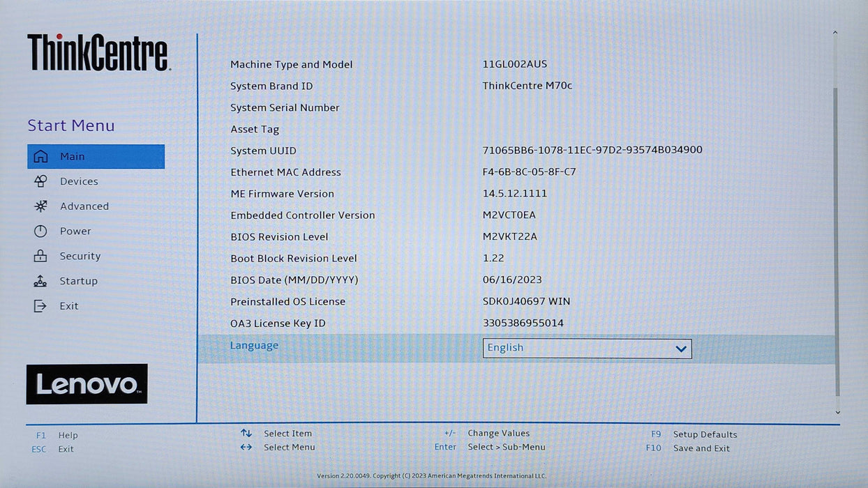Click the Boot Block Revision Level label
The height and width of the screenshot is (488, 868).
click(x=294, y=259)
